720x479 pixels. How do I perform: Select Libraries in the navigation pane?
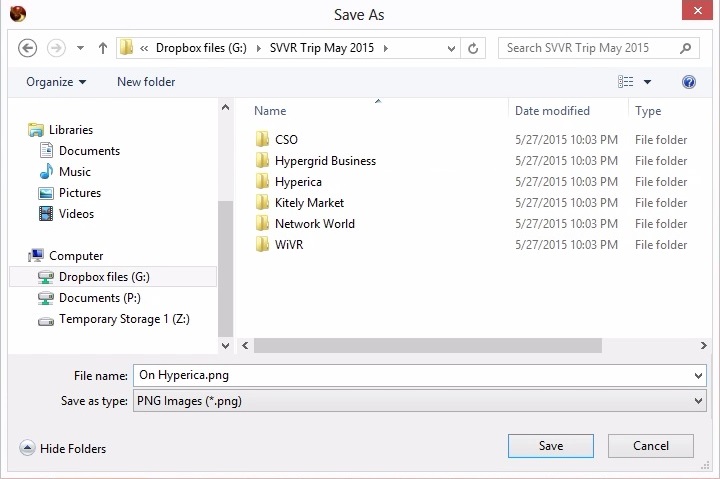point(61,130)
